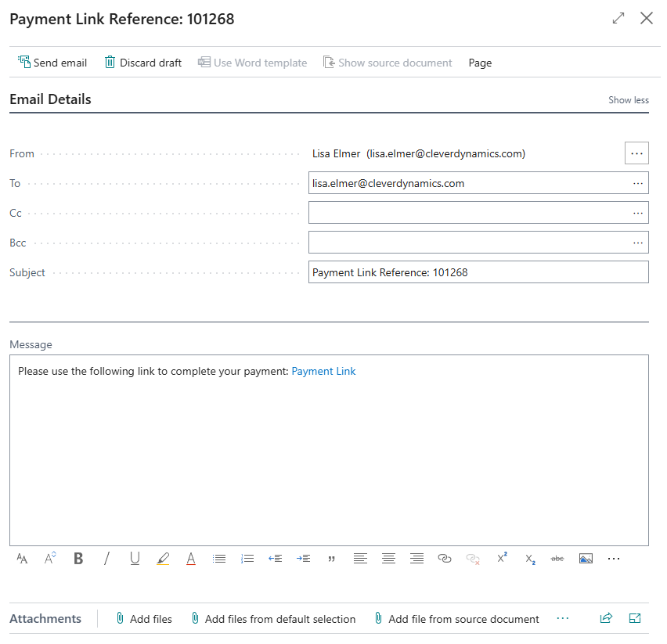Screen dimensions: 667x644
Task: Center align the message text
Action: coord(388,559)
